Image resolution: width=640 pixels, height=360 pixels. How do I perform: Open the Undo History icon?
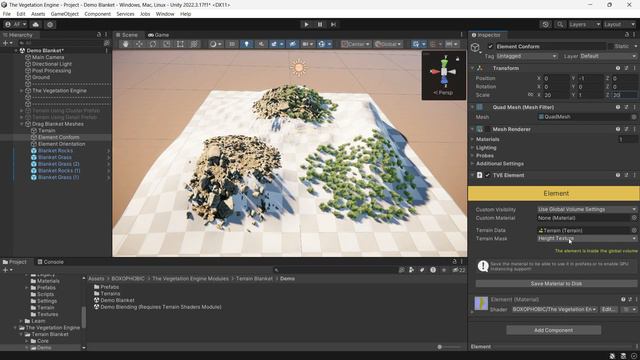point(545,24)
